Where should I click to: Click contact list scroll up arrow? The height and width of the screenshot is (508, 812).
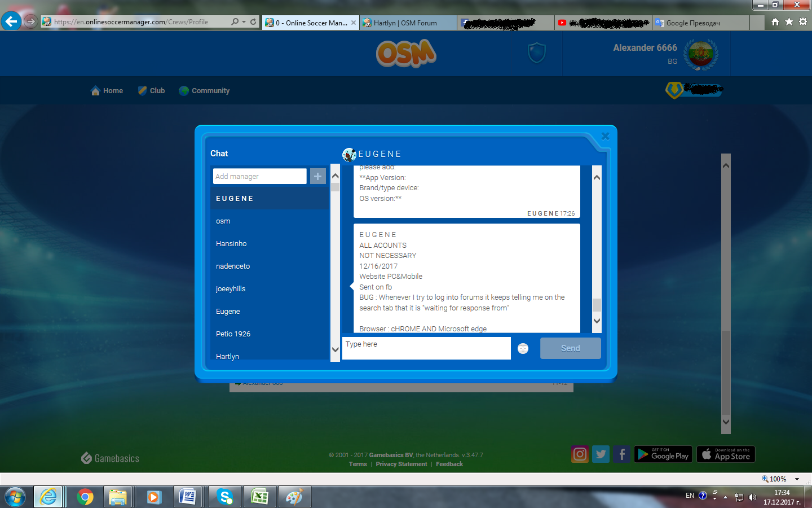pos(336,176)
